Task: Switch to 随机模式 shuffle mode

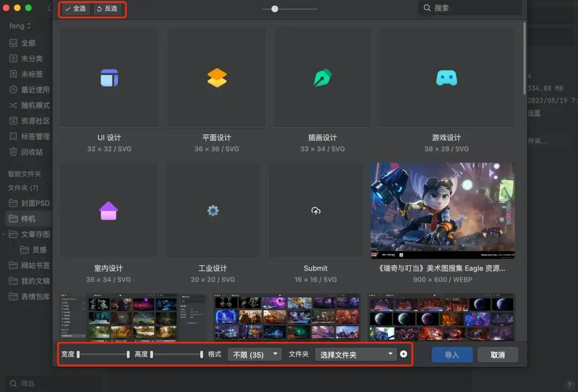Action: coord(29,105)
